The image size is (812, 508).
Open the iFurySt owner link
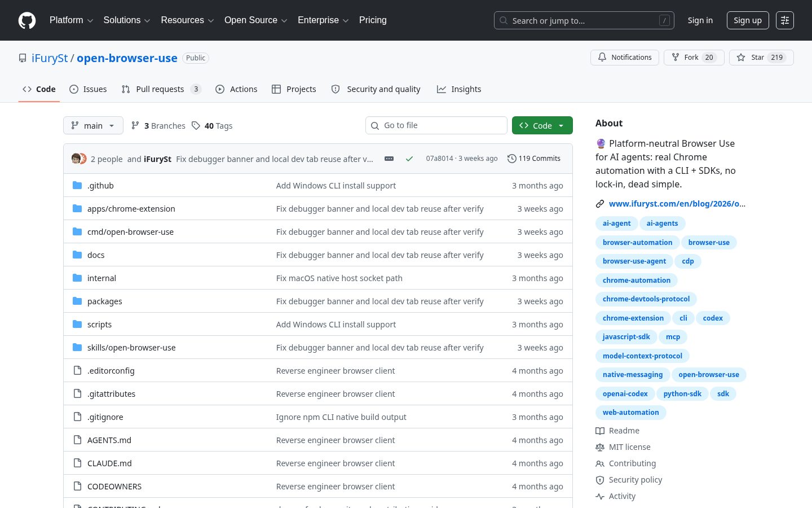pos(50,58)
